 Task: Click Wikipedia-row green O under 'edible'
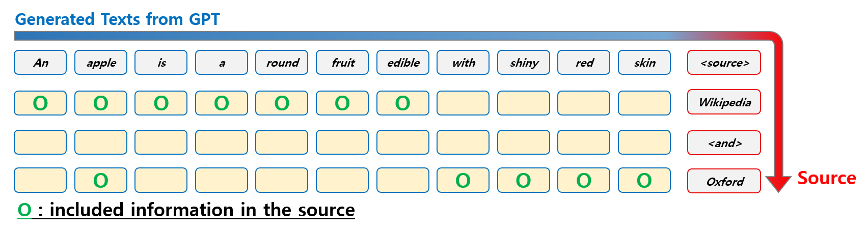[x=403, y=103]
